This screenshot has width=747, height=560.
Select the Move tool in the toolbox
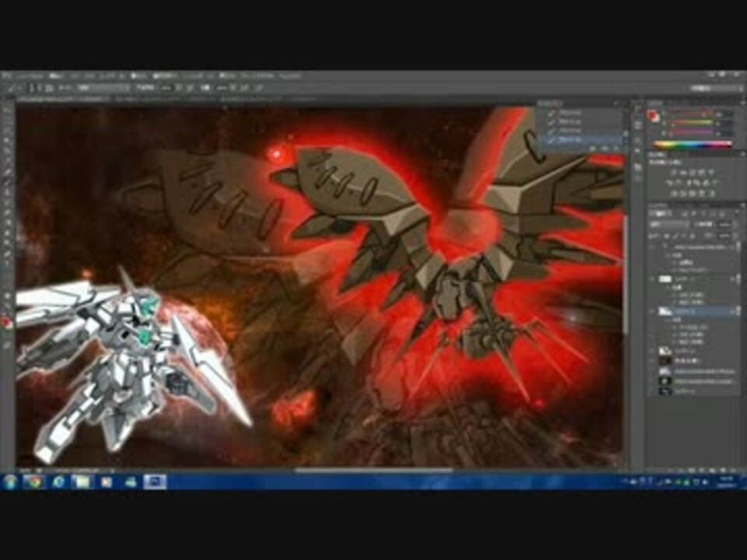[x=7, y=110]
